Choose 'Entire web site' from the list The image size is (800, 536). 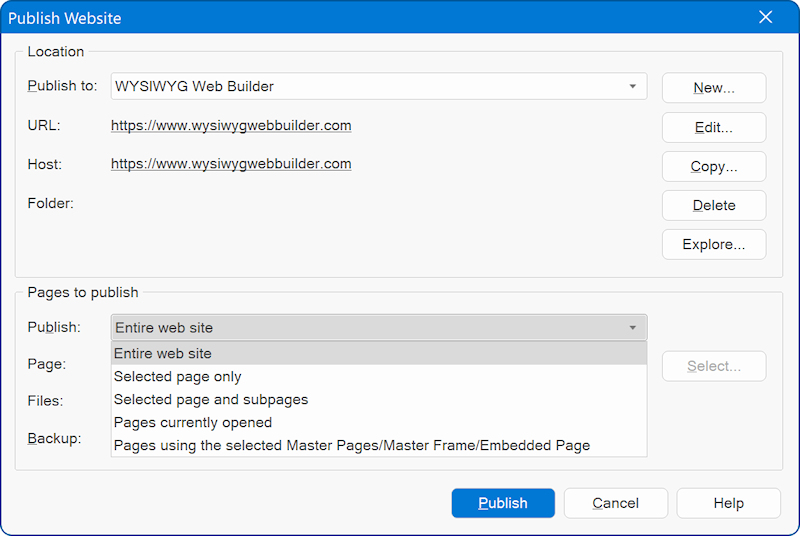point(163,353)
